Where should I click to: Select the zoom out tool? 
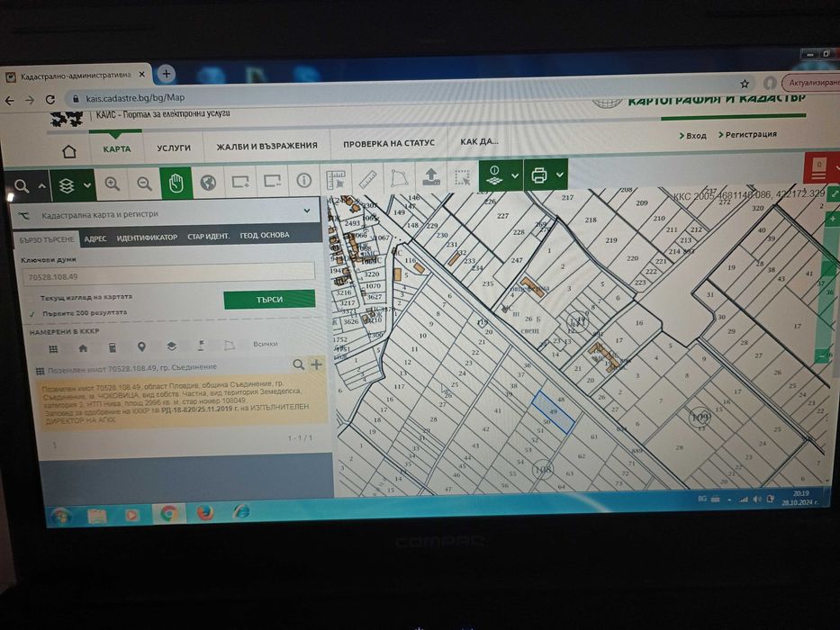coord(144,184)
